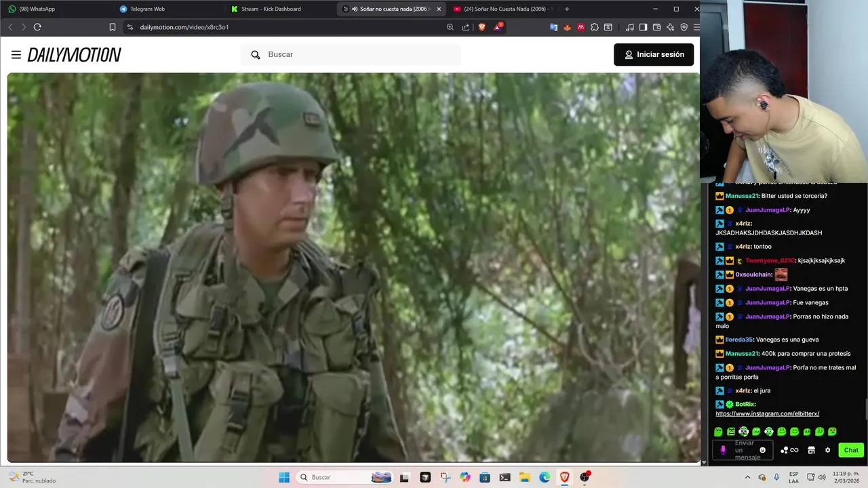This screenshot has width=868, height=488.
Task: Click the Dailymotion logo
Action: (x=75, y=55)
